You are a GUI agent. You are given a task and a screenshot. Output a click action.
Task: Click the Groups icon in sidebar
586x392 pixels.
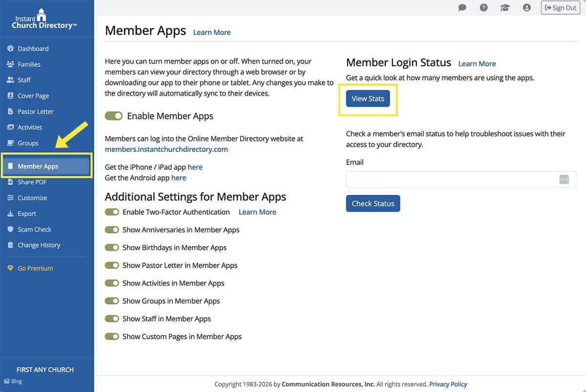pos(10,143)
